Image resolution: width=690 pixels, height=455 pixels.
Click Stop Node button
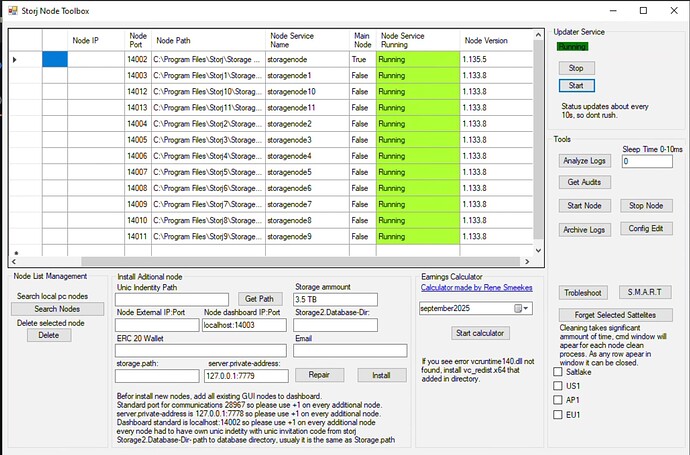(646, 205)
